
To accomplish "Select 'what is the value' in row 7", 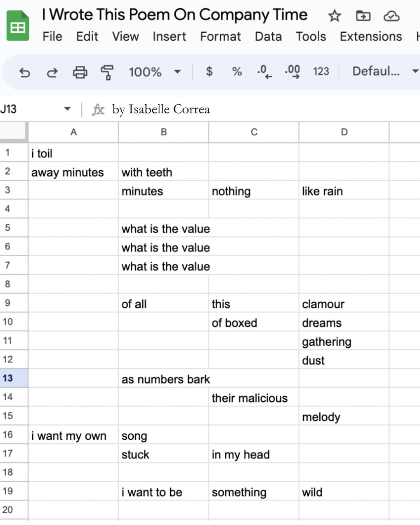I will pos(164,266).
